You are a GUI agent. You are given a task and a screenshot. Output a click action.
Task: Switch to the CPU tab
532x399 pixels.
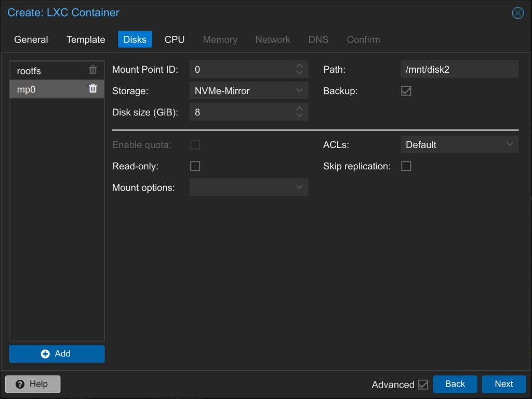point(174,39)
